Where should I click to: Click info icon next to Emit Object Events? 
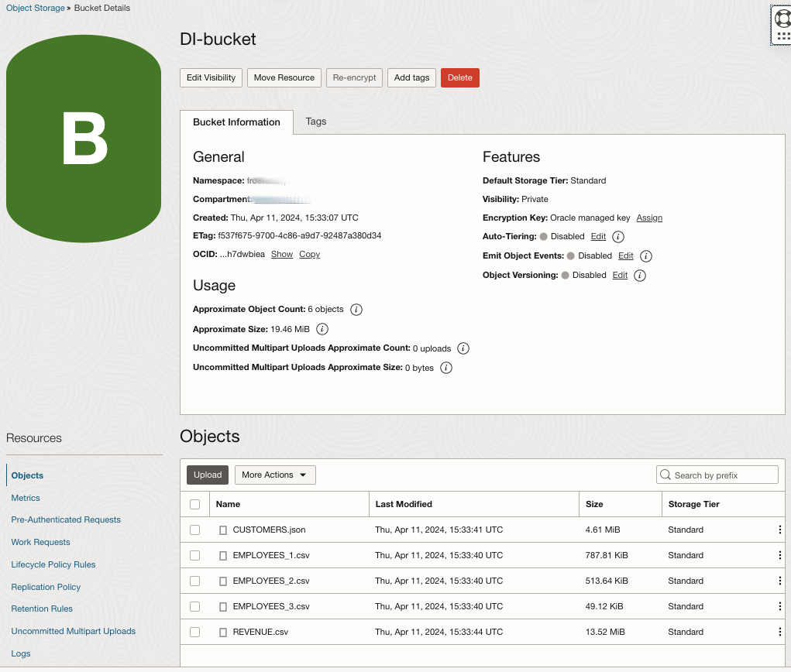(x=645, y=256)
